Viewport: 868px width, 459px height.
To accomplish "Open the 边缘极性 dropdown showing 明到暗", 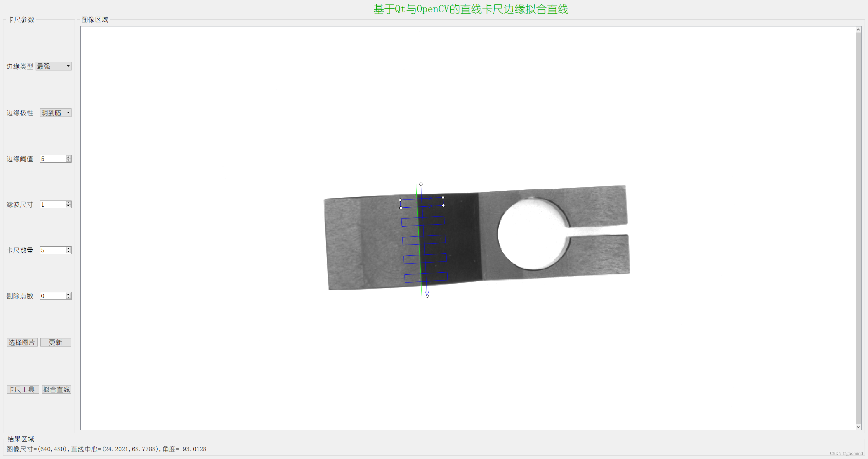I will click(56, 112).
